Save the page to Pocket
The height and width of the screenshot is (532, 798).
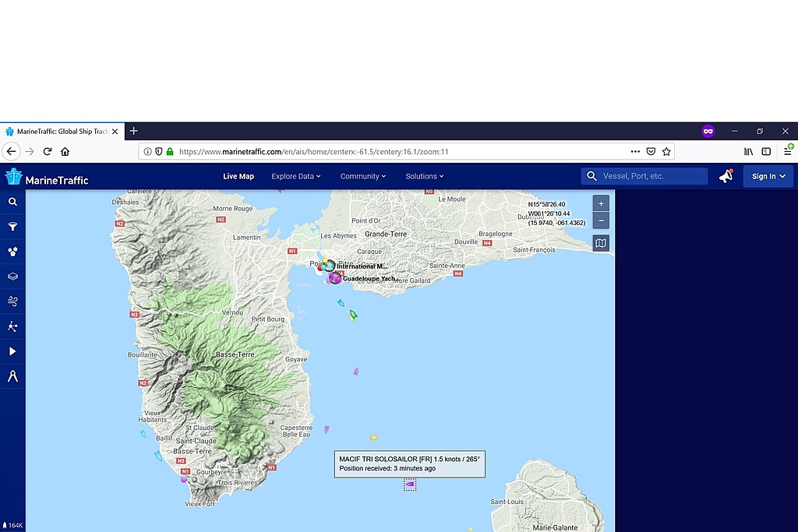point(651,152)
